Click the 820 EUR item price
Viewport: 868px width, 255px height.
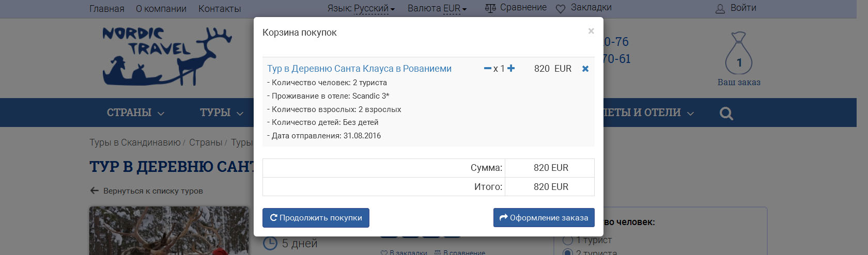552,69
